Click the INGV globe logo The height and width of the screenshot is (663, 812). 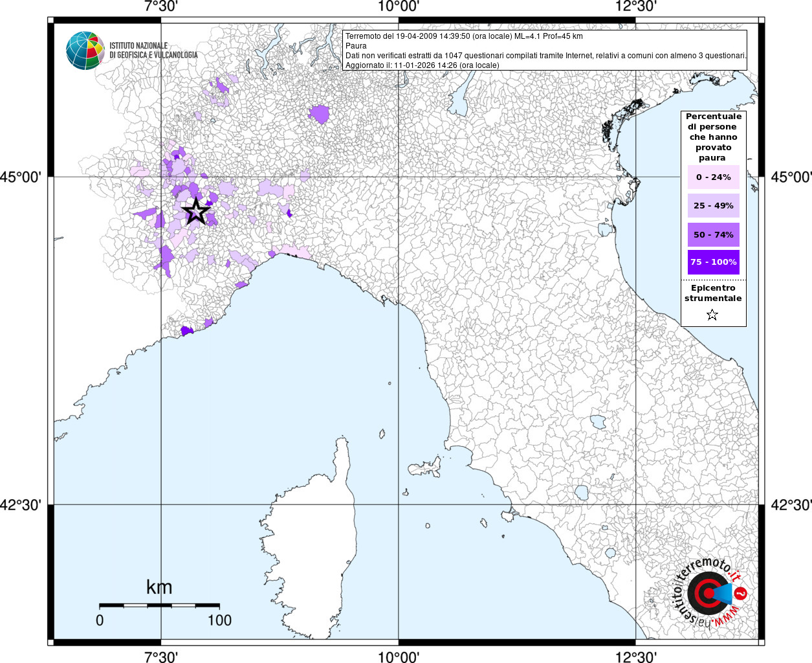coord(85,51)
